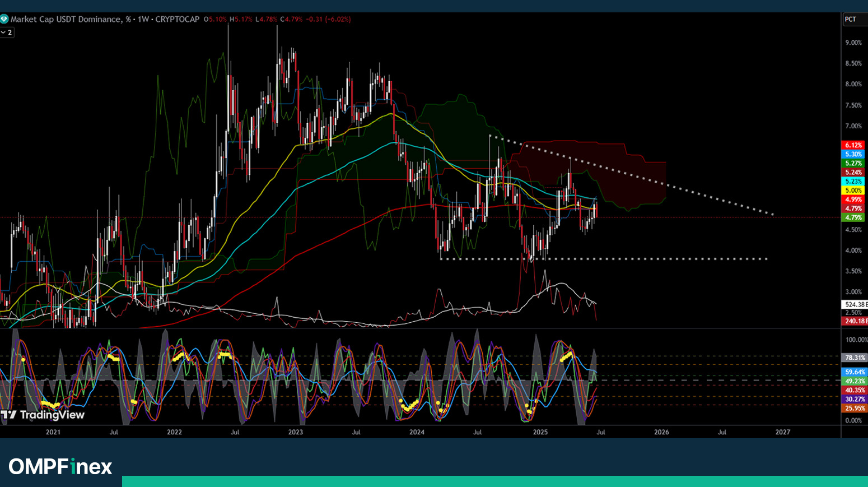The height and width of the screenshot is (487, 868).
Task: Click the red 240.18 B value label
Action: [x=855, y=321]
